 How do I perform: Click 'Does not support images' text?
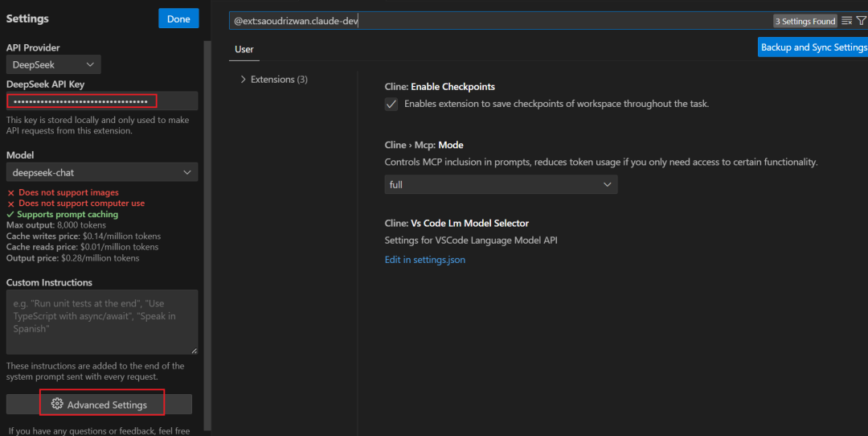[x=68, y=192]
